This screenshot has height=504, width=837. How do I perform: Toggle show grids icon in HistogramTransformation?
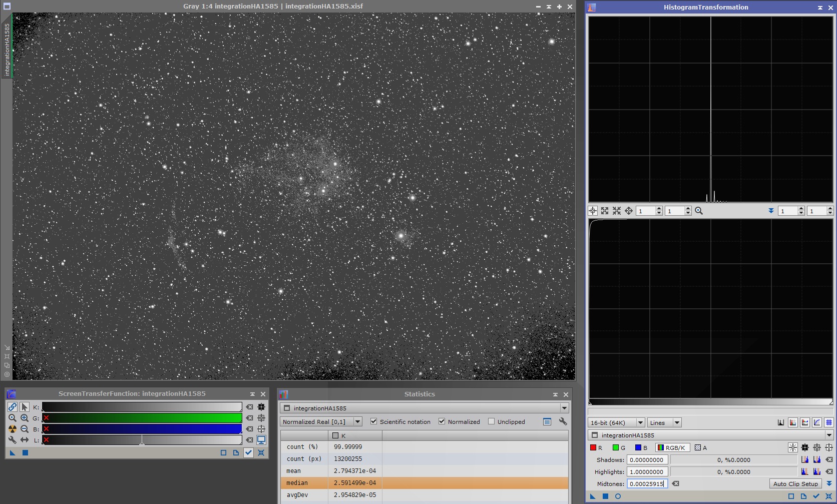[829, 423]
